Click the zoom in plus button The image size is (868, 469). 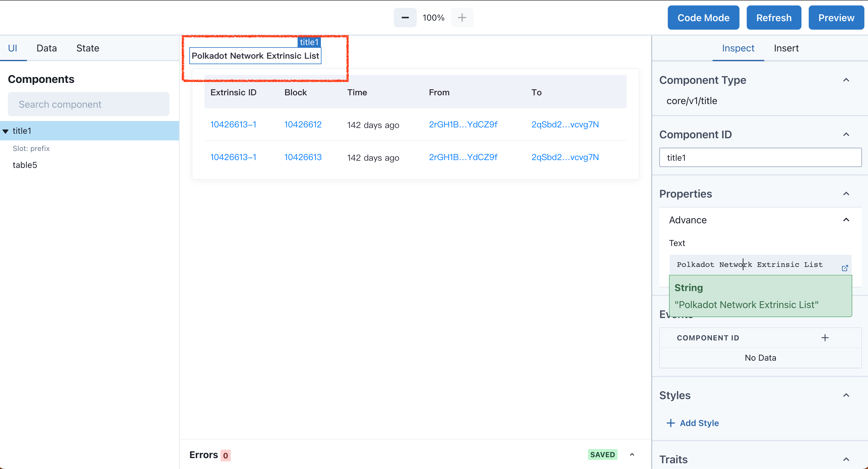point(462,18)
